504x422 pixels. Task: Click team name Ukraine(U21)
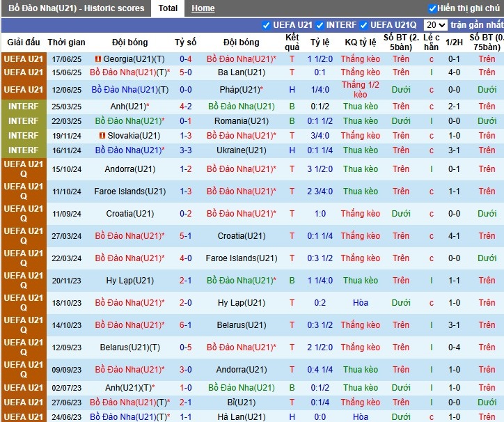coord(242,150)
